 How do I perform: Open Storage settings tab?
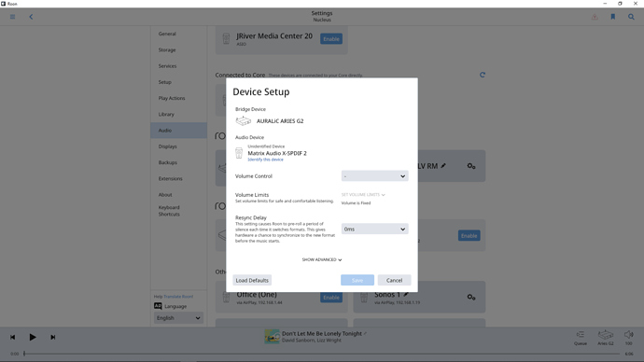(178, 50)
